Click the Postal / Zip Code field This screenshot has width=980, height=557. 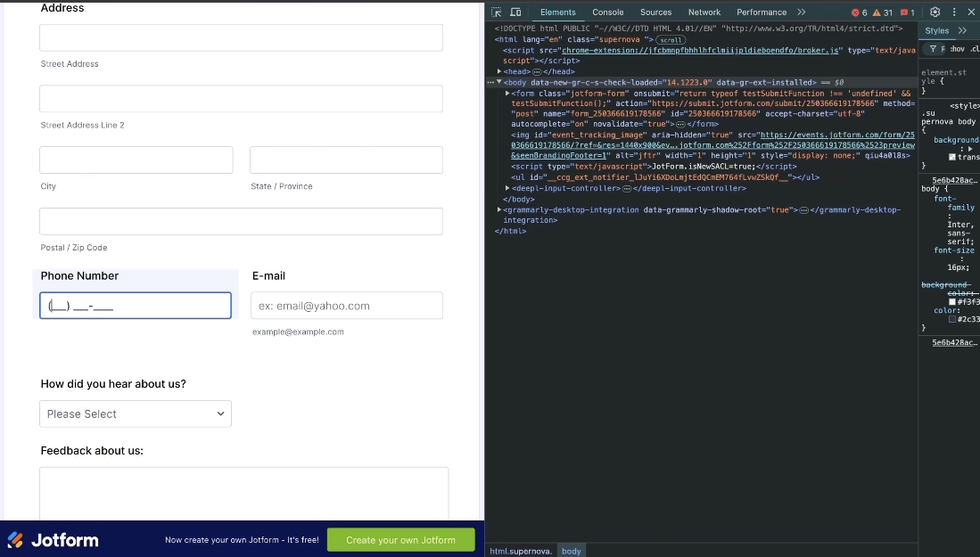pyautogui.click(x=242, y=221)
